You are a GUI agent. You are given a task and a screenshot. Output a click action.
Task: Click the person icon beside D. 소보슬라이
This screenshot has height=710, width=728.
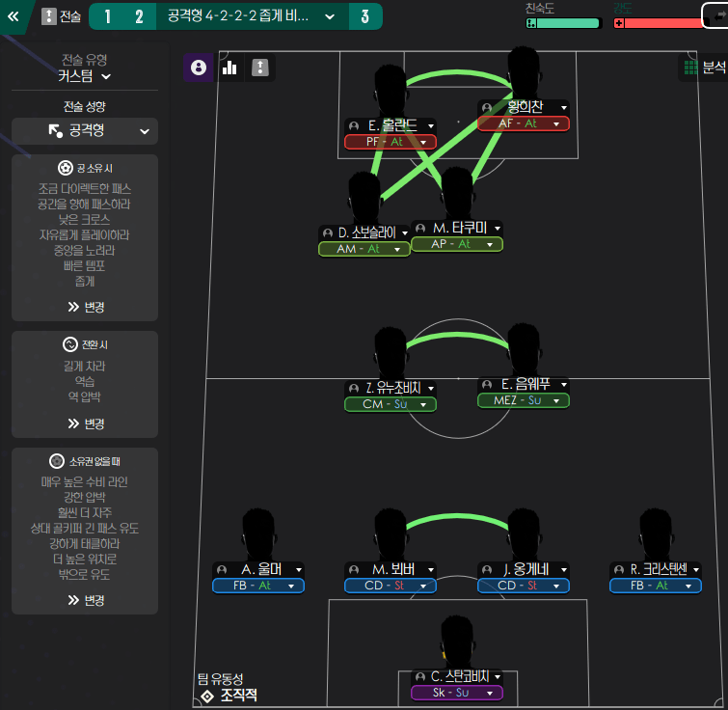328,232
